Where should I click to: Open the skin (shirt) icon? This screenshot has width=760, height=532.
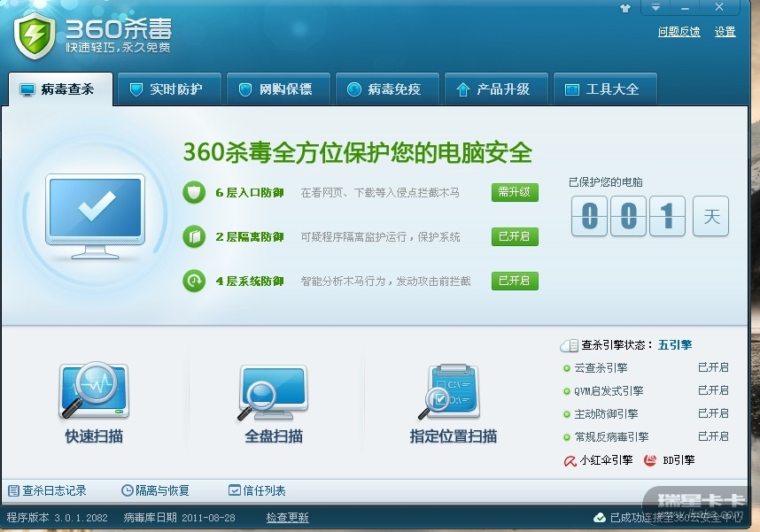[x=625, y=8]
